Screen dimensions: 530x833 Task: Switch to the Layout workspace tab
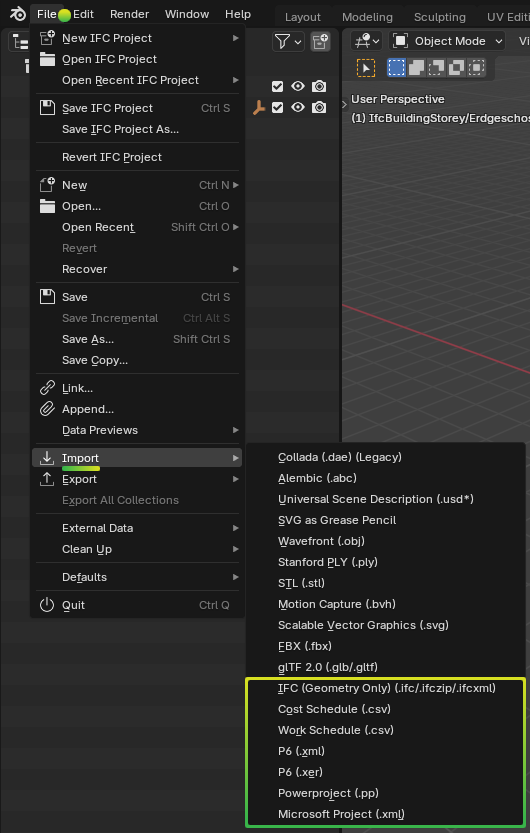click(x=303, y=17)
